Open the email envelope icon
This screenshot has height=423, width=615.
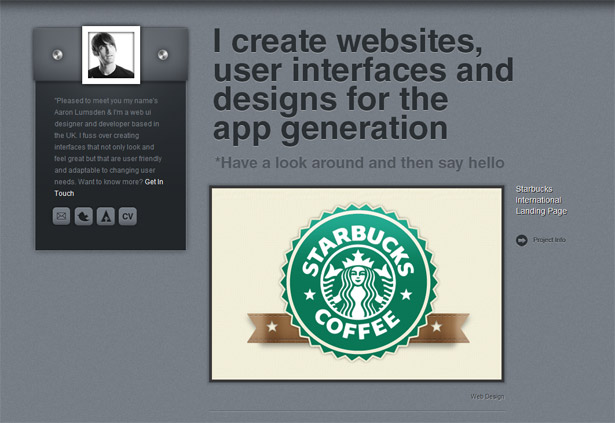[61, 216]
